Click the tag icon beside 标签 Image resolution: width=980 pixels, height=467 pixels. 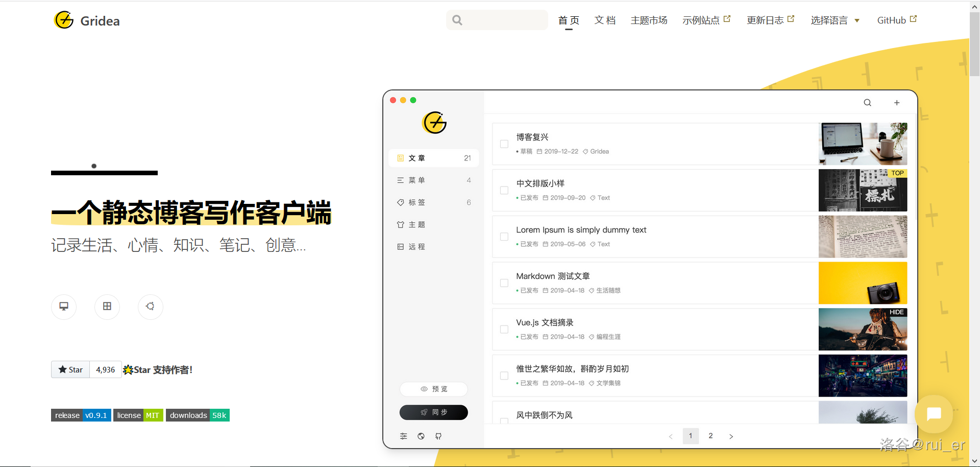[401, 202]
